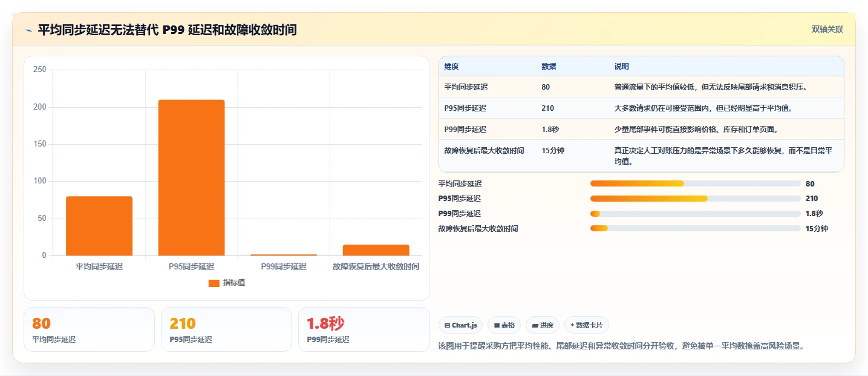Image resolution: width=868 pixels, height=376 pixels.
Task: Toggle the 指标值 legend label
Action: click(x=234, y=283)
